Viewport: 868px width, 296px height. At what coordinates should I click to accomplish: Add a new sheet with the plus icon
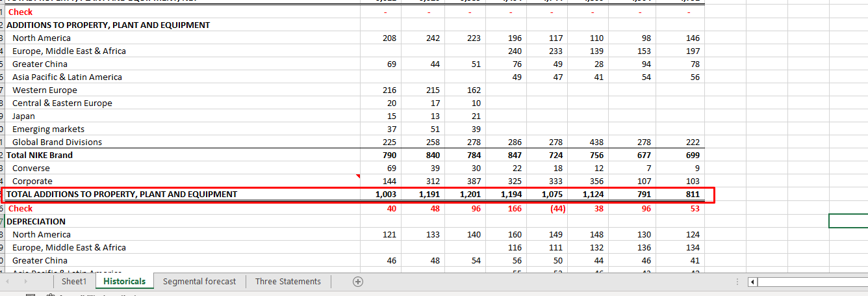point(357,282)
